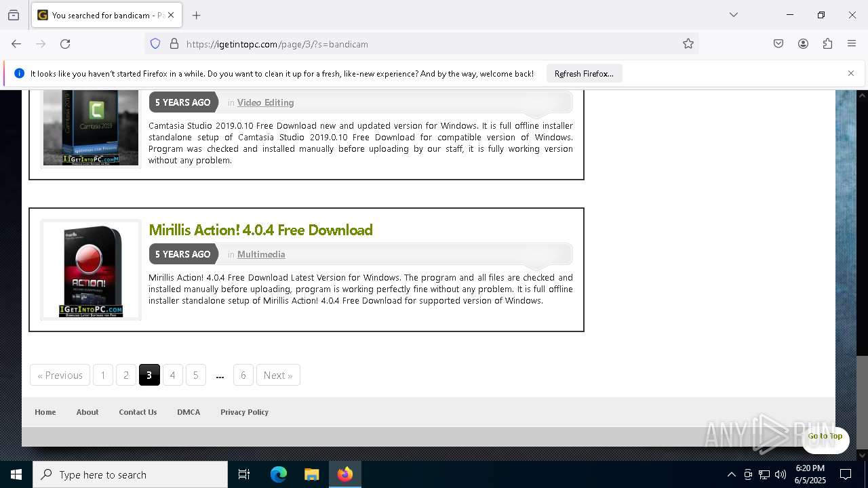
Task: Open the Home footer link
Action: (45, 412)
